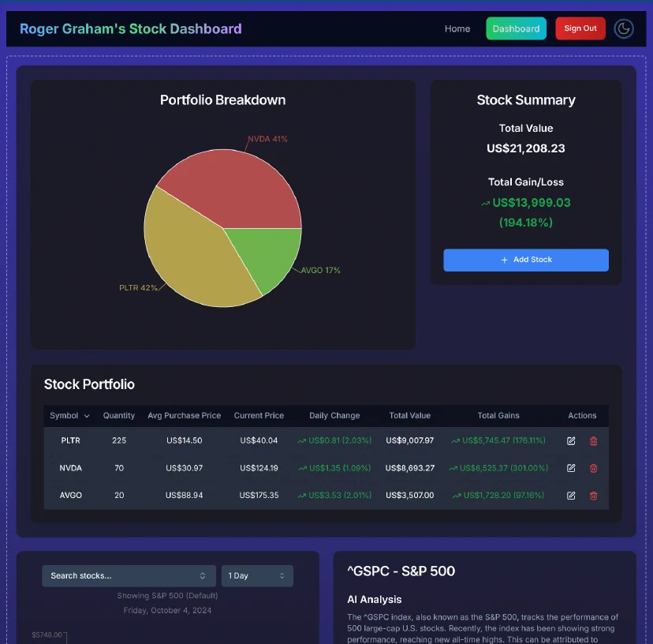Click AVGO total gains trend arrow
This screenshot has height=644, width=653.
(457, 496)
